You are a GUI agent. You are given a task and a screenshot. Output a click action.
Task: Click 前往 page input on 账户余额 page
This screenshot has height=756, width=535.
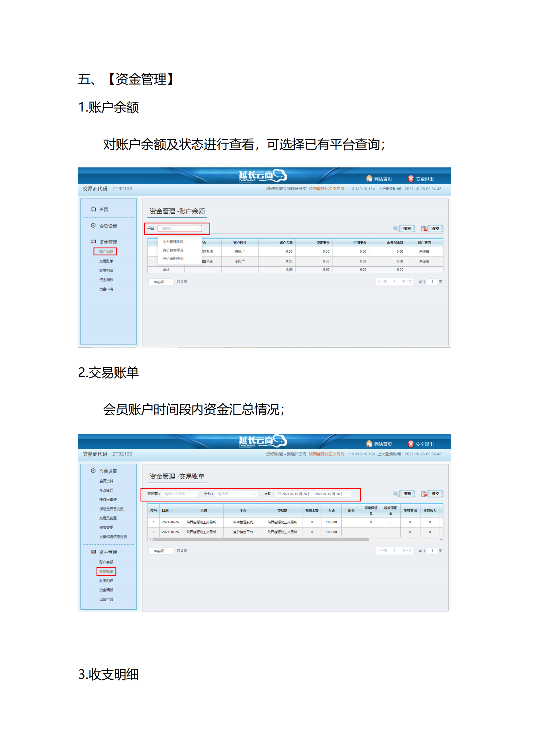coord(432,282)
